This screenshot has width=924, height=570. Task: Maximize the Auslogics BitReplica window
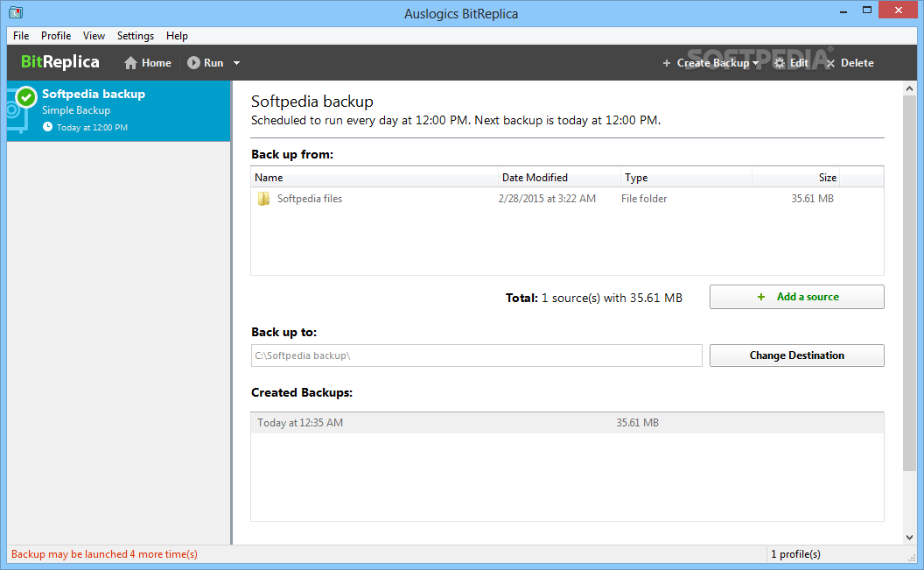(x=867, y=10)
